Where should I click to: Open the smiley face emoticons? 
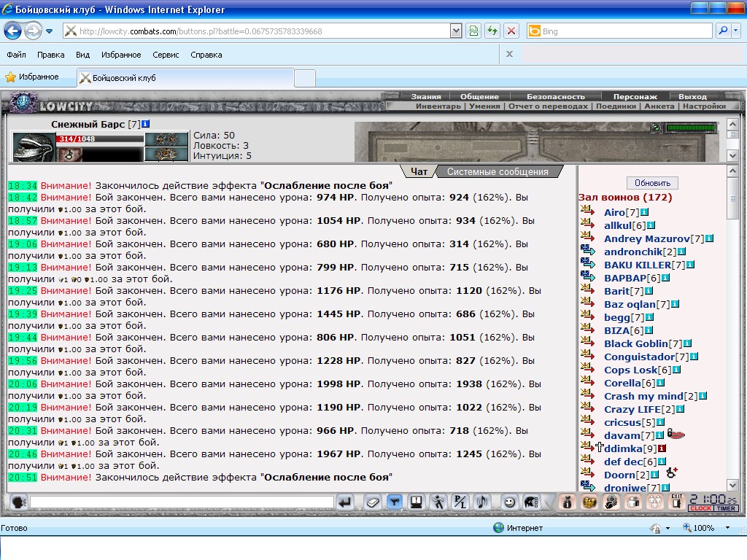coord(509,502)
